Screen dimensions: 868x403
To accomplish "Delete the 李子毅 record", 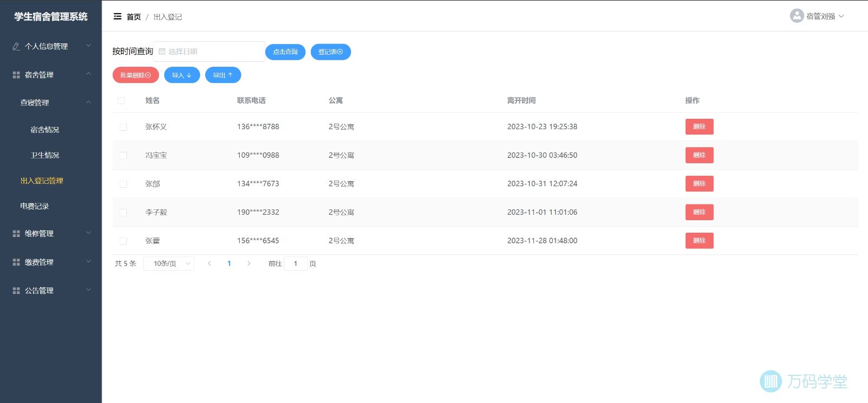I will click(699, 212).
